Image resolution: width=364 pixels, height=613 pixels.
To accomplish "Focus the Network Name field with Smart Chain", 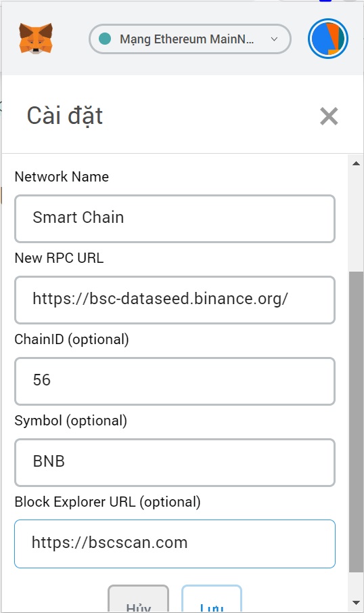I will (x=175, y=219).
